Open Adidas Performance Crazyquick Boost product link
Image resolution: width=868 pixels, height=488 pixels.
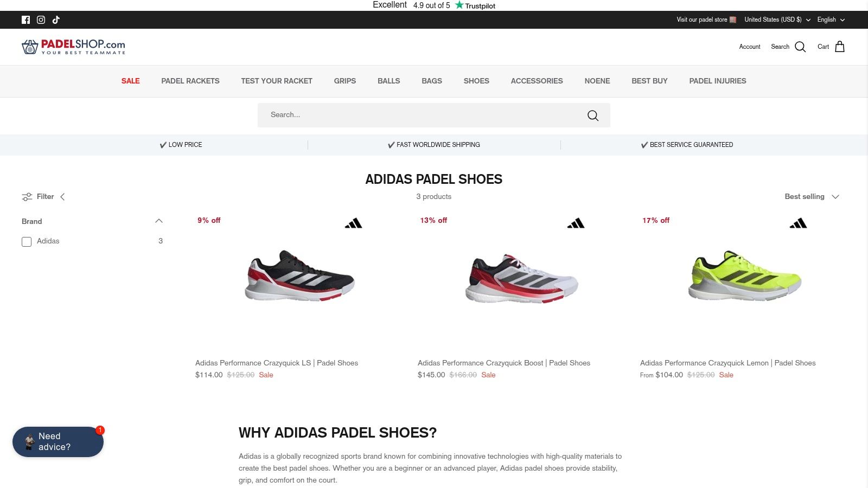click(504, 363)
